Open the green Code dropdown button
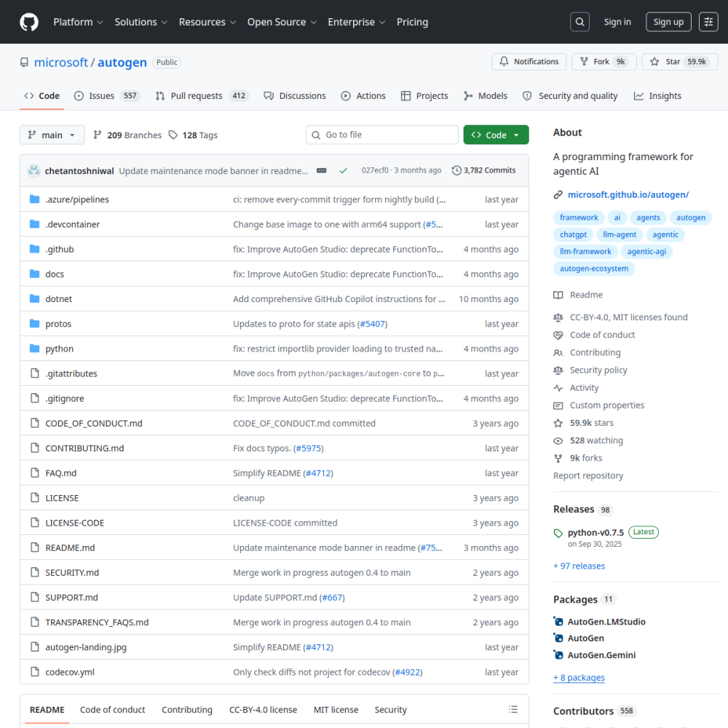This screenshot has height=728, width=728. tap(496, 135)
